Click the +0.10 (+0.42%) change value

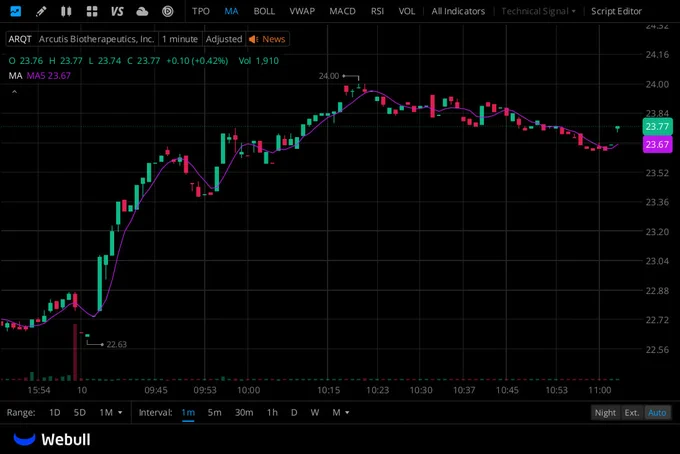(x=197, y=61)
